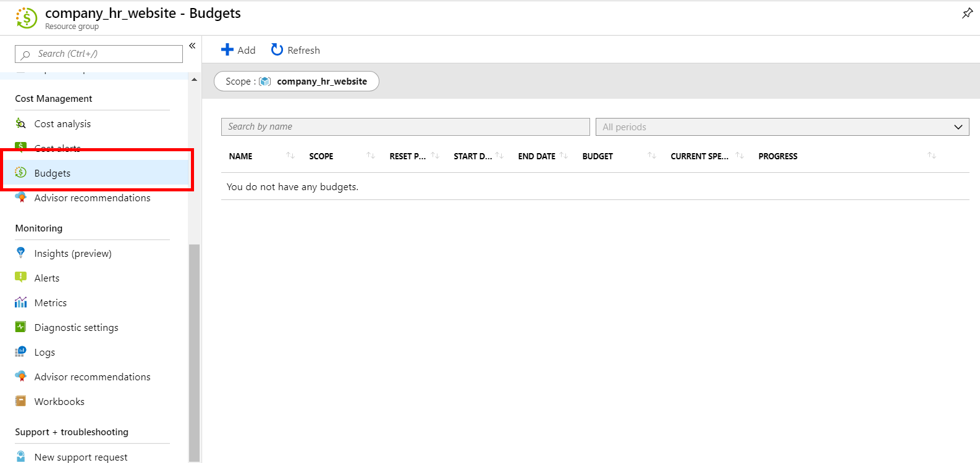Select Budgets menu item

(x=53, y=173)
